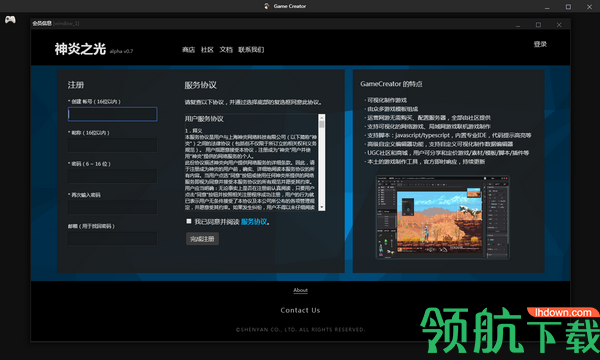600x360 pixels.
Task: Focus the 创建帐号 input field
Action: (112, 114)
